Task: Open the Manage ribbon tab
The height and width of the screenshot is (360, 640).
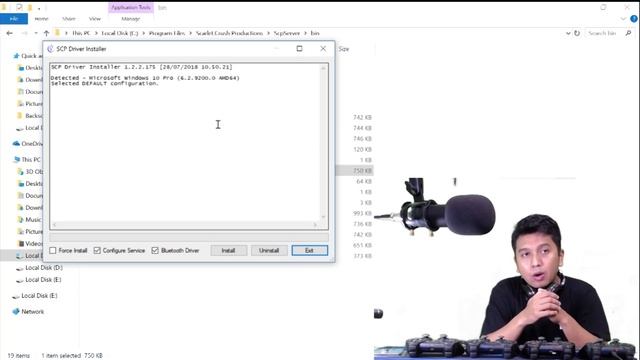Action: pos(131,19)
